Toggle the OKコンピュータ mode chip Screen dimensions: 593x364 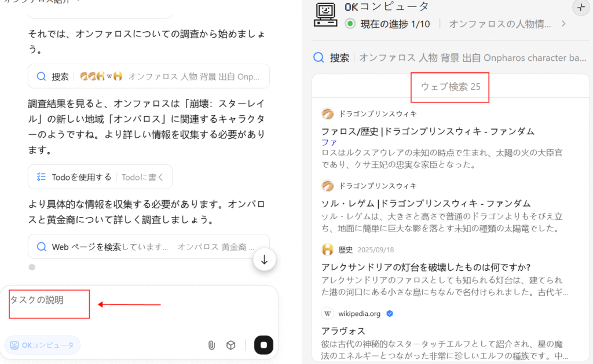pyautogui.click(x=42, y=345)
